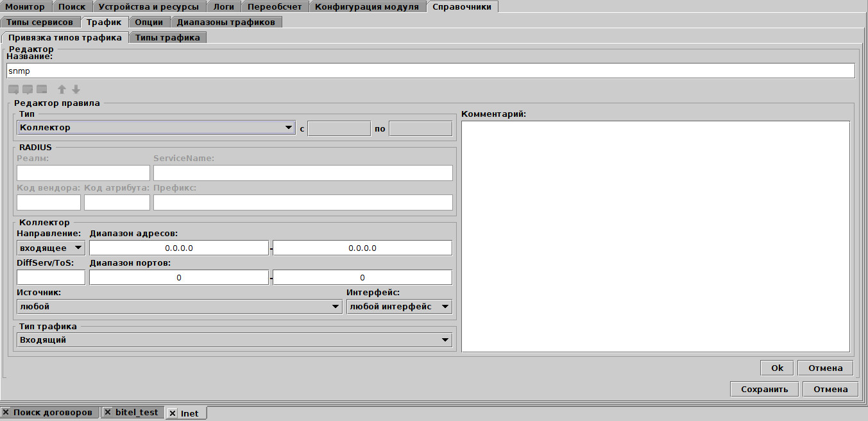This screenshot has height=421, width=868.
Task: Click the Название field containing snmp
Action: click(x=430, y=71)
